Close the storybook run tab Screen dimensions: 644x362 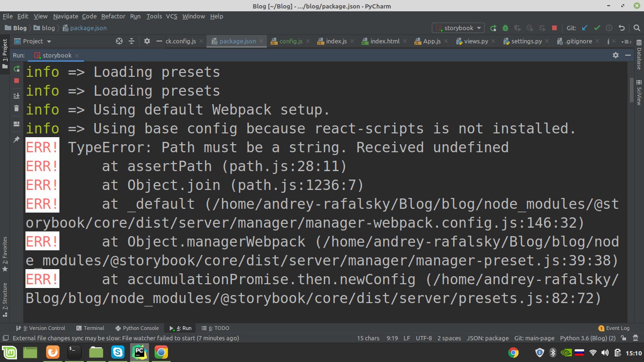tap(77, 56)
